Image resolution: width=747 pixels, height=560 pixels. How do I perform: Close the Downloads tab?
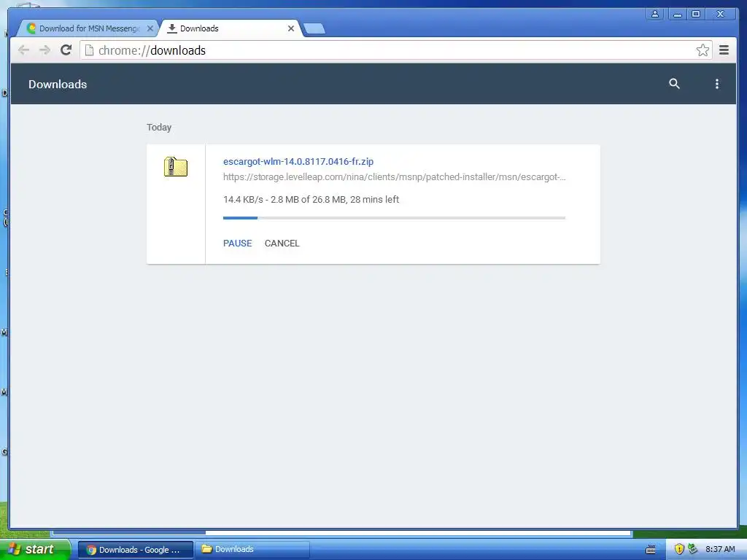point(290,28)
